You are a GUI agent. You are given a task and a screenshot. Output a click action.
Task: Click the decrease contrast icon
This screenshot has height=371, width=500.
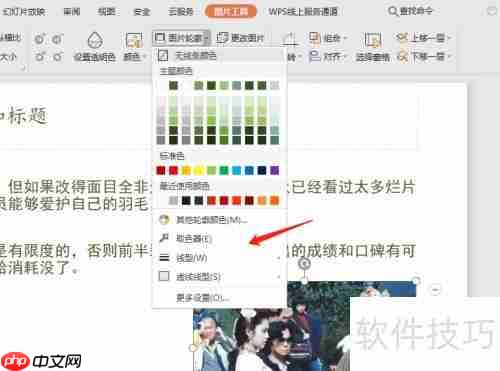(x=57, y=39)
